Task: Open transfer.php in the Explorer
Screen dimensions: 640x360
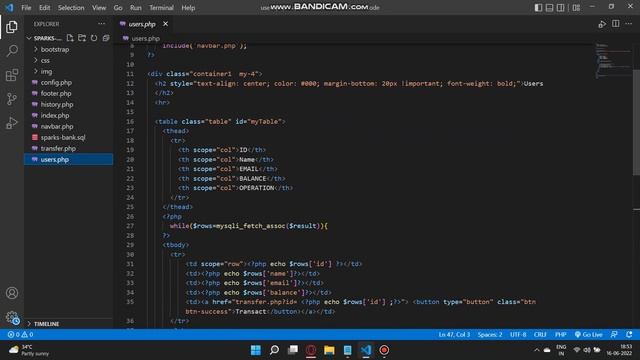Action: (x=69, y=149)
